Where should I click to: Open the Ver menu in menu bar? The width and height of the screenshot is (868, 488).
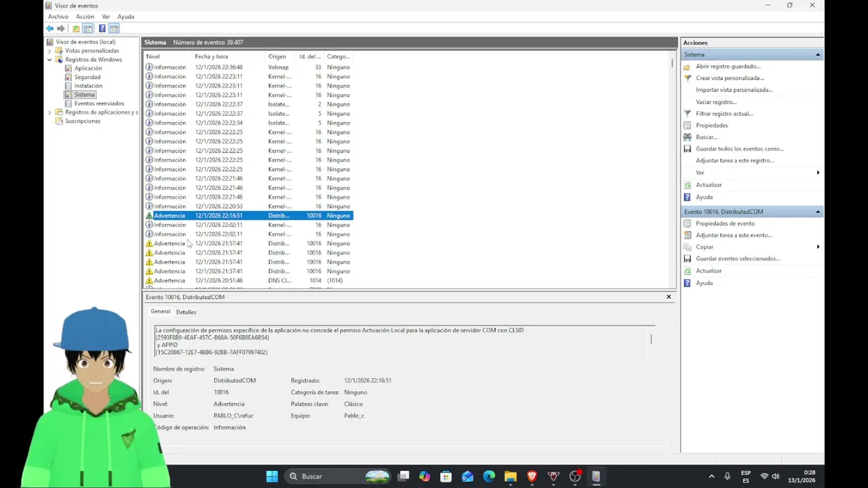click(x=106, y=16)
